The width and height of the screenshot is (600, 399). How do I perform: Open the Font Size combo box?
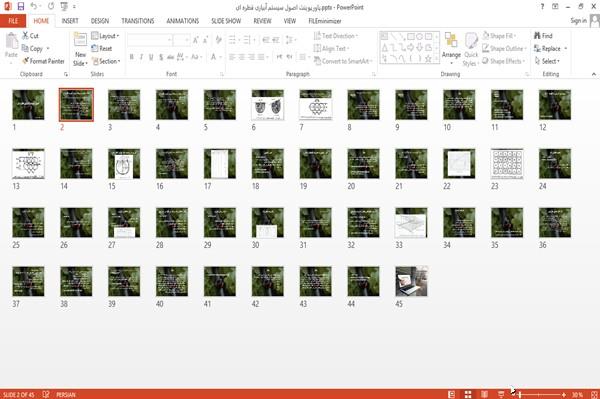(x=181, y=40)
